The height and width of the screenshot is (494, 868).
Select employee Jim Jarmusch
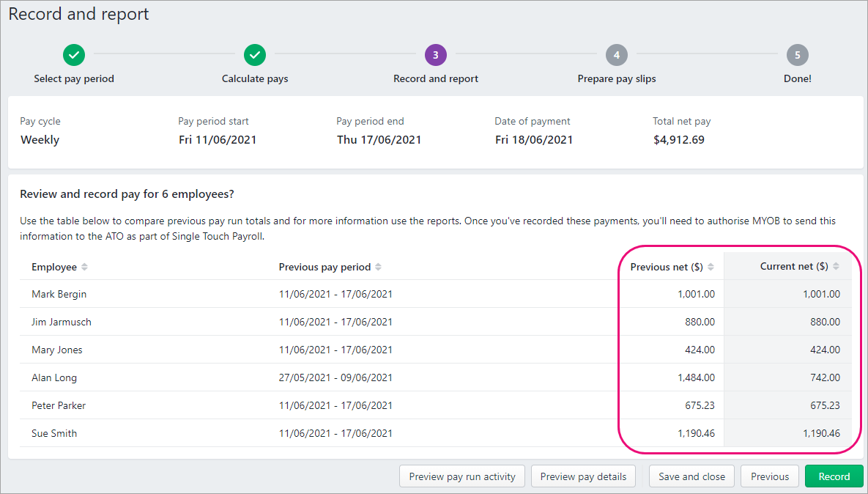pyautogui.click(x=61, y=322)
